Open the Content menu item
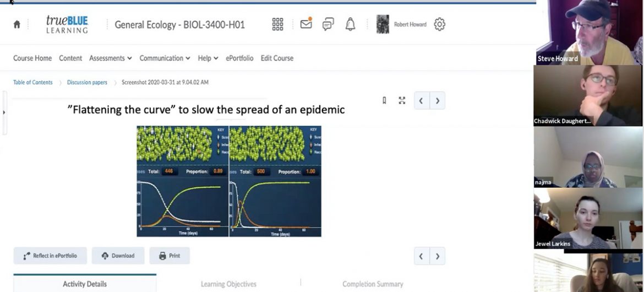Viewport: 644px width, 292px height. [x=70, y=58]
